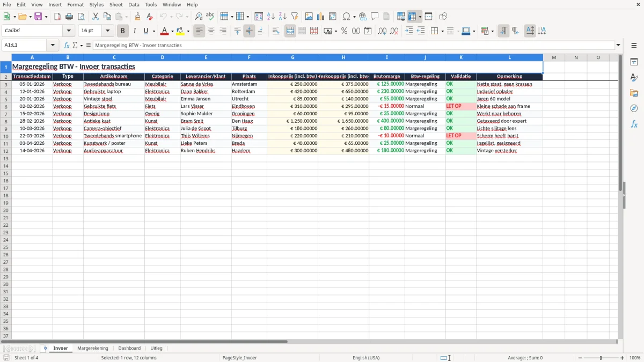Viewport: 644px width, 362px height.
Task: Expand the formula bar
Action: 618,45
